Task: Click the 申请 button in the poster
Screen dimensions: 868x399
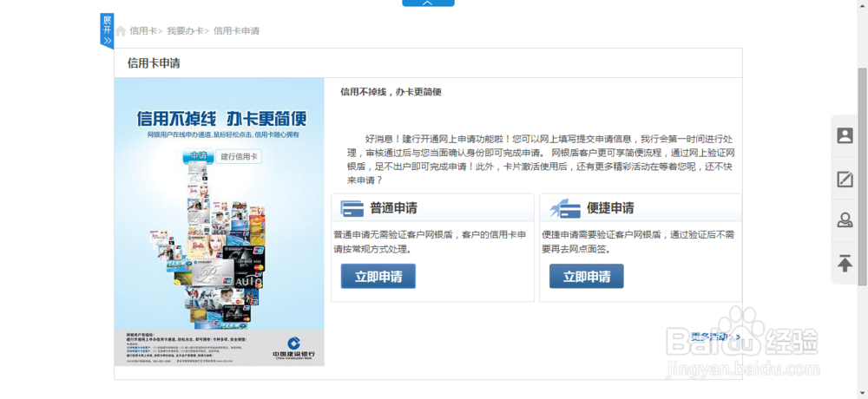Action: pos(198,157)
